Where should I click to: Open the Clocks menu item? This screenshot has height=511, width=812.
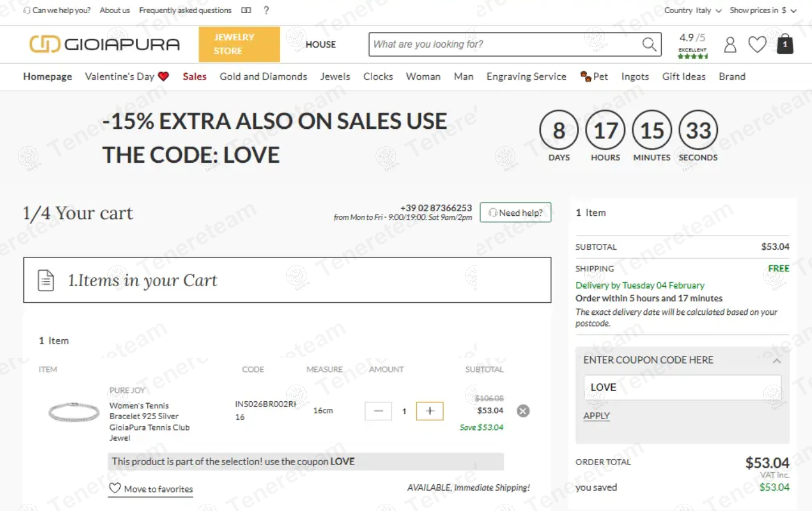pos(378,76)
